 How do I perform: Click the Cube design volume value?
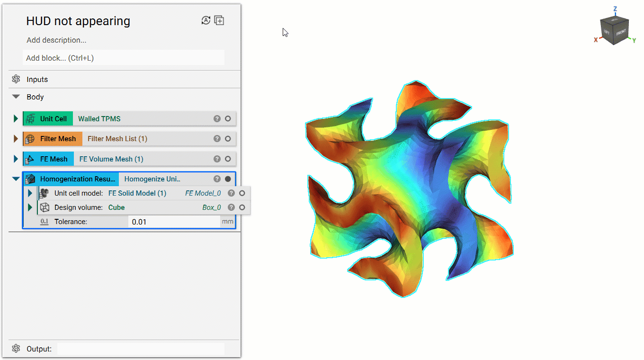pyautogui.click(x=116, y=207)
